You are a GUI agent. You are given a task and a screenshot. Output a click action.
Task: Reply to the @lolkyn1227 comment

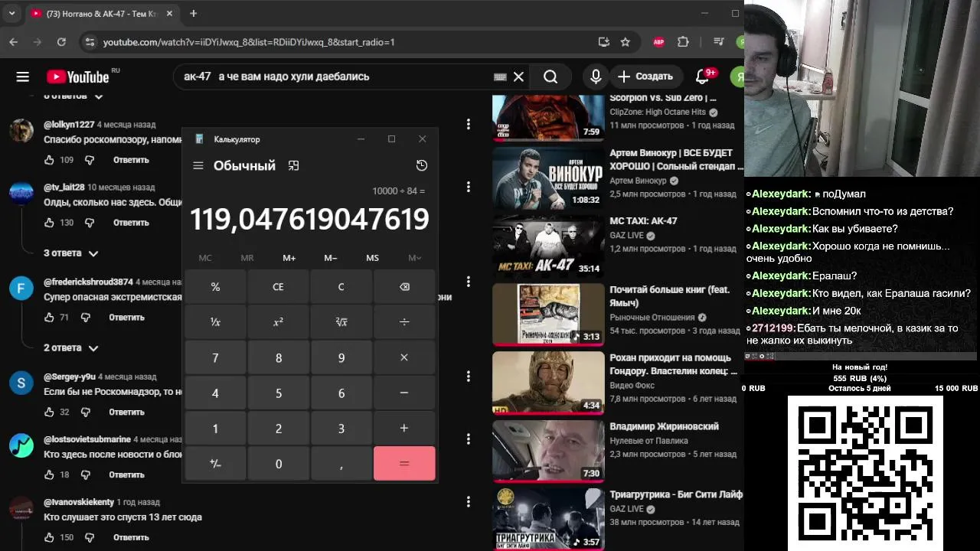click(x=131, y=160)
